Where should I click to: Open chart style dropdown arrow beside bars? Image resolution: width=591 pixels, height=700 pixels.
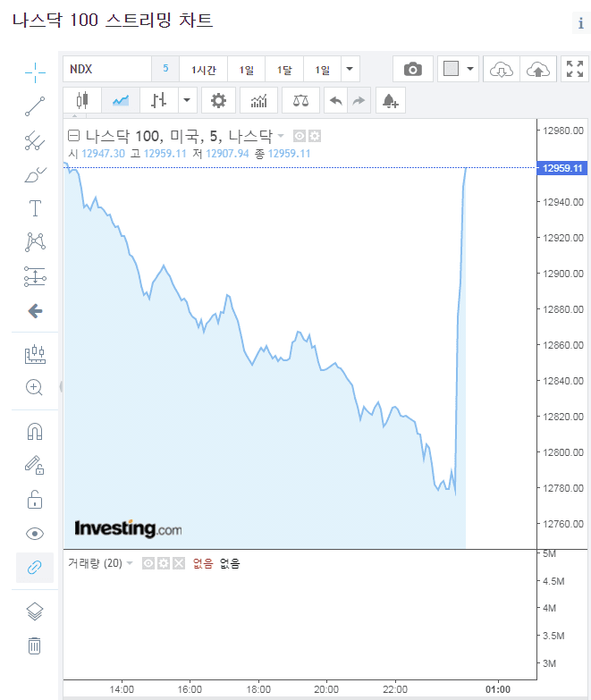tap(187, 100)
